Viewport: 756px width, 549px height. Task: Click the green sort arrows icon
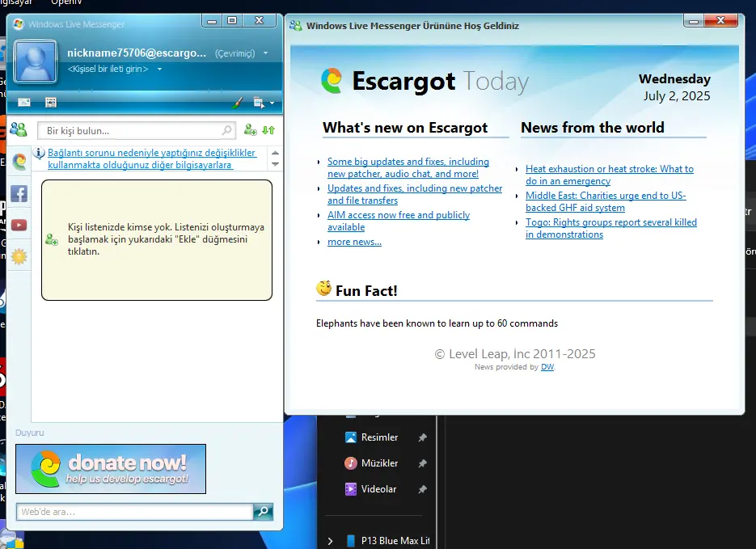pyautogui.click(x=268, y=129)
